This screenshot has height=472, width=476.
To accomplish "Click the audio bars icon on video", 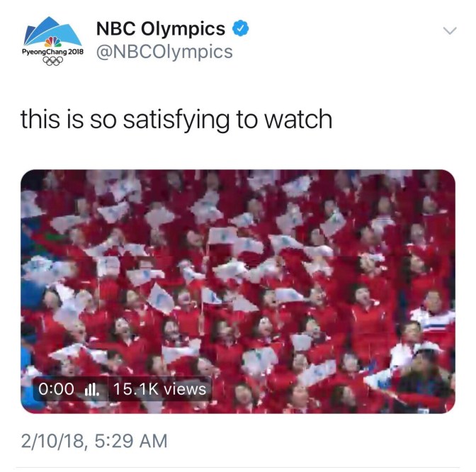I will 91,389.
